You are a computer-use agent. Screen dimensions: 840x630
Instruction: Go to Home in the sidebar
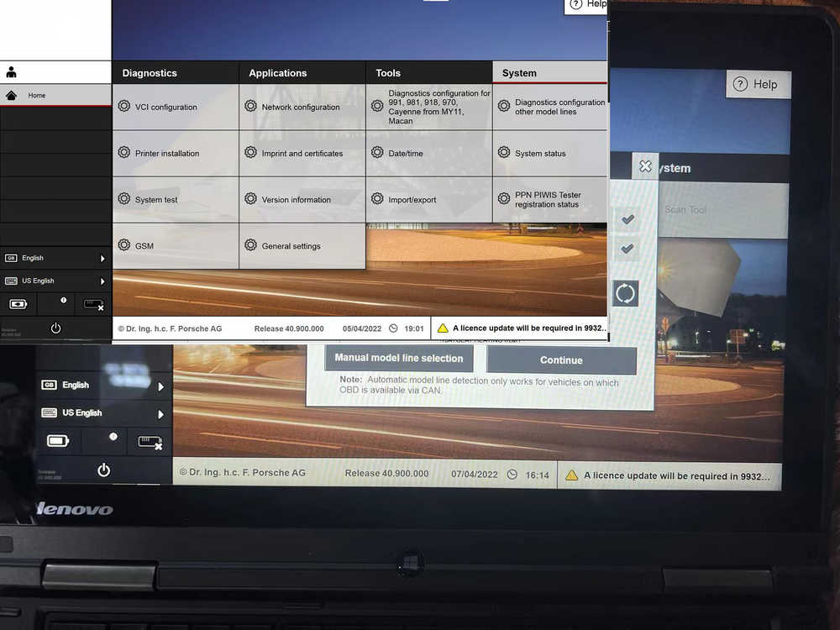click(55, 96)
